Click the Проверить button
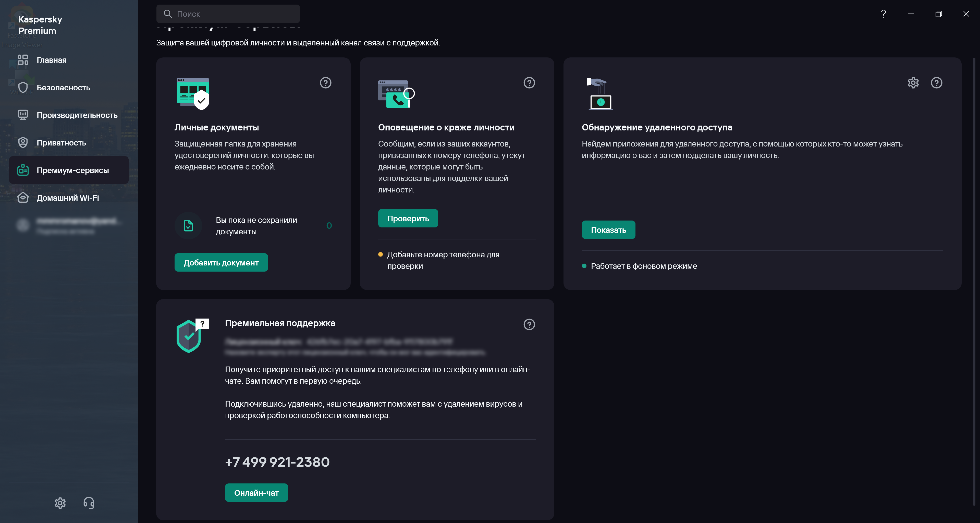The width and height of the screenshot is (980, 523). 408,218
